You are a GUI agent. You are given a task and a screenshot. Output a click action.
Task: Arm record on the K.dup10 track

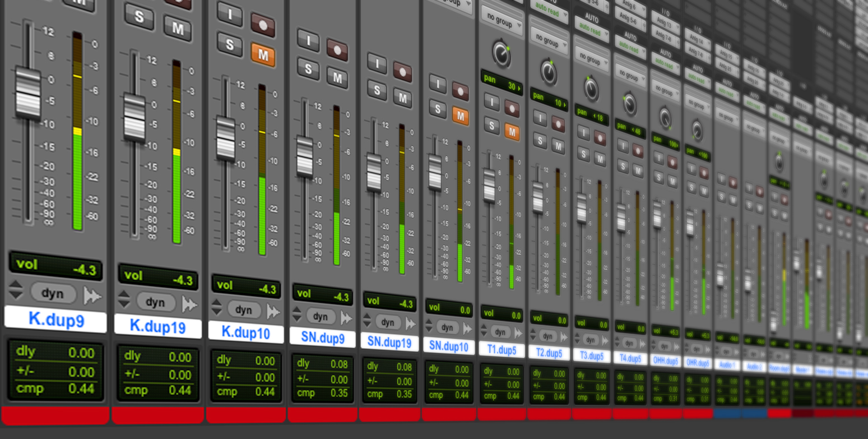(x=263, y=25)
